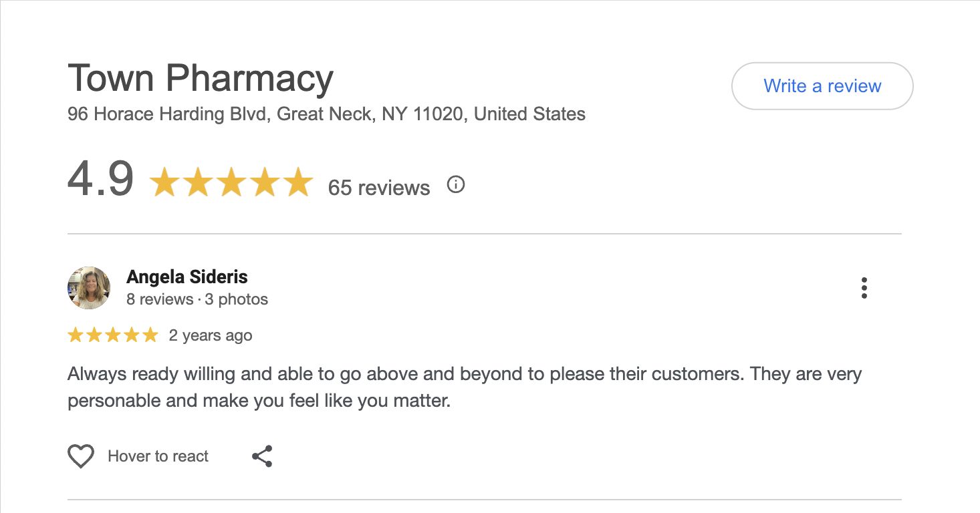Click the 4.9 overall rating number
This screenshot has width=980, height=513.
[x=100, y=180]
